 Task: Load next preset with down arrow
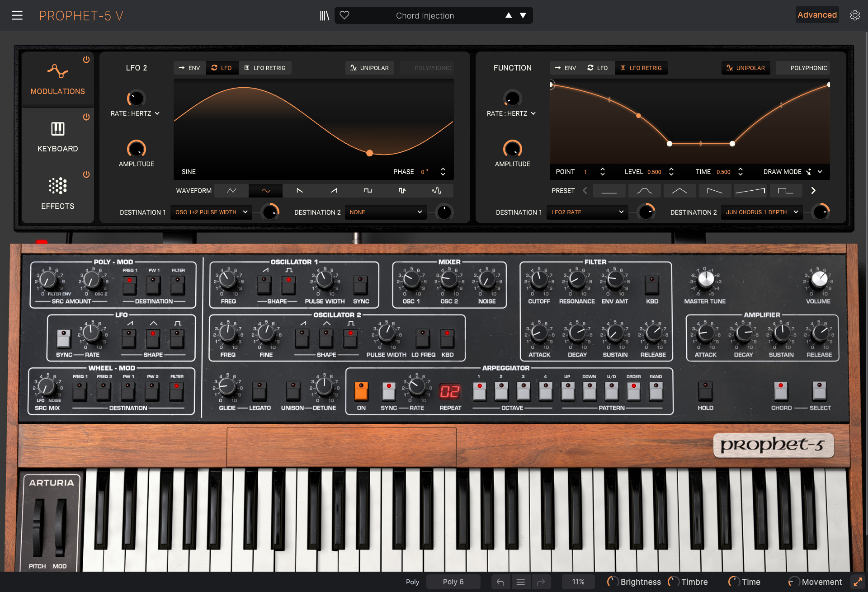(x=523, y=15)
